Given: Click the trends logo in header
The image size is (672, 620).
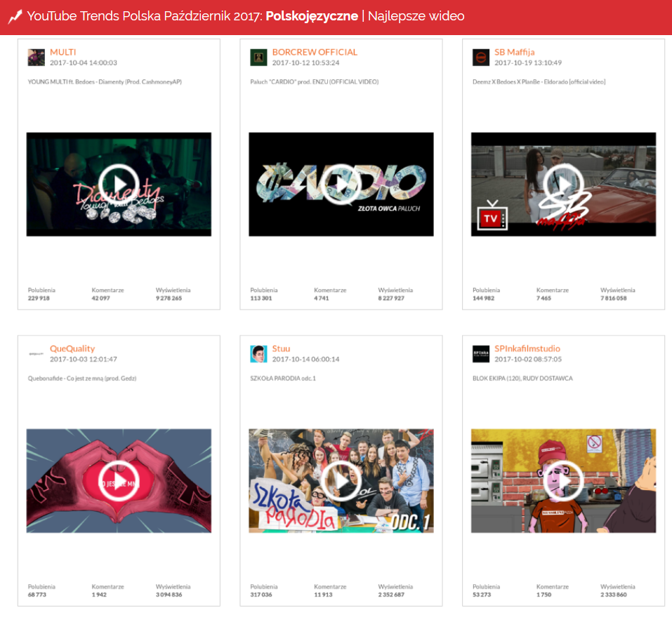Looking at the screenshot, I should (15, 17).
